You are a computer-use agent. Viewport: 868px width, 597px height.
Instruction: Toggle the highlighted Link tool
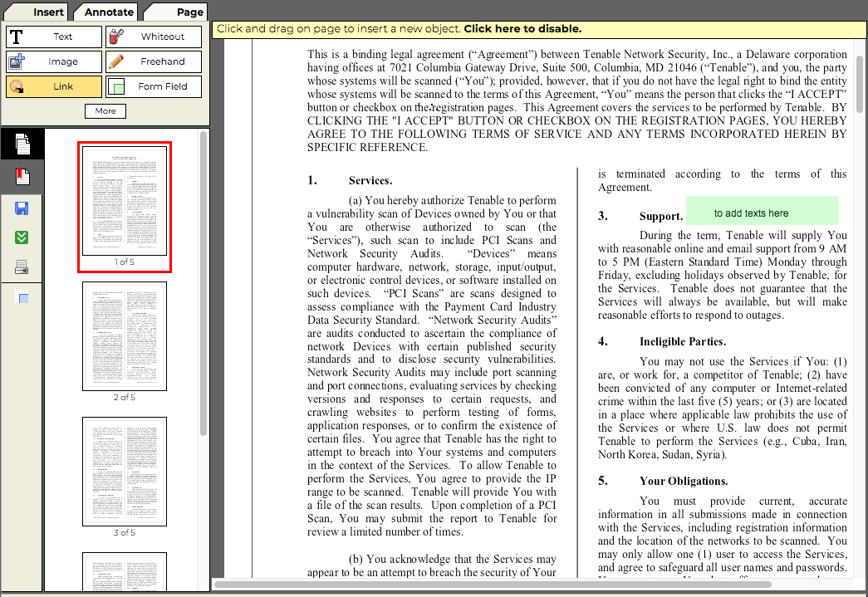54,86
